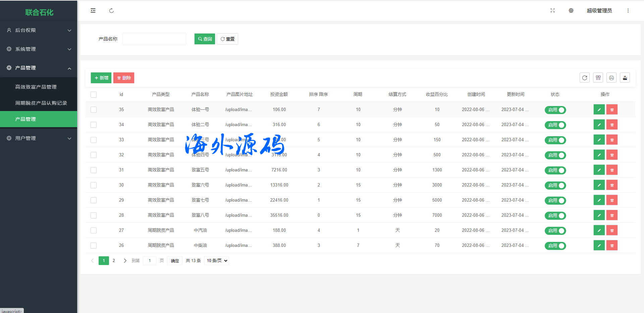Click the page refresh icon in top header
644x313 pixels.
click(111, 11)
